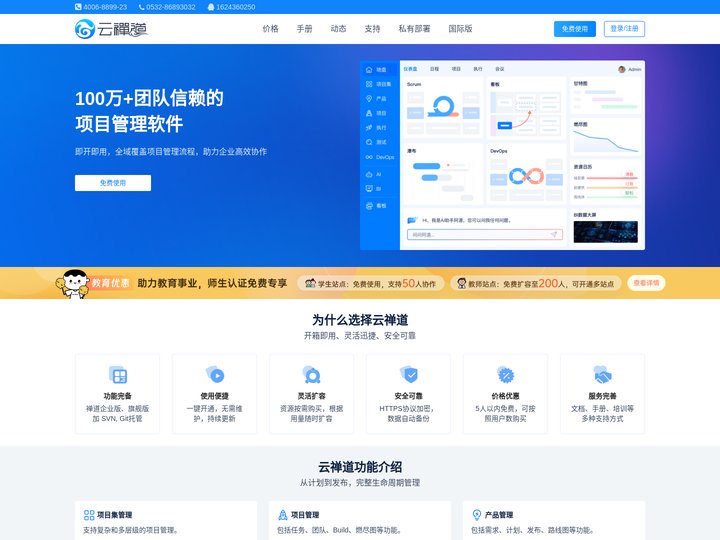Open the 支持 menu item
This screenshot has width=720, height=540.
tap(372, 28)
